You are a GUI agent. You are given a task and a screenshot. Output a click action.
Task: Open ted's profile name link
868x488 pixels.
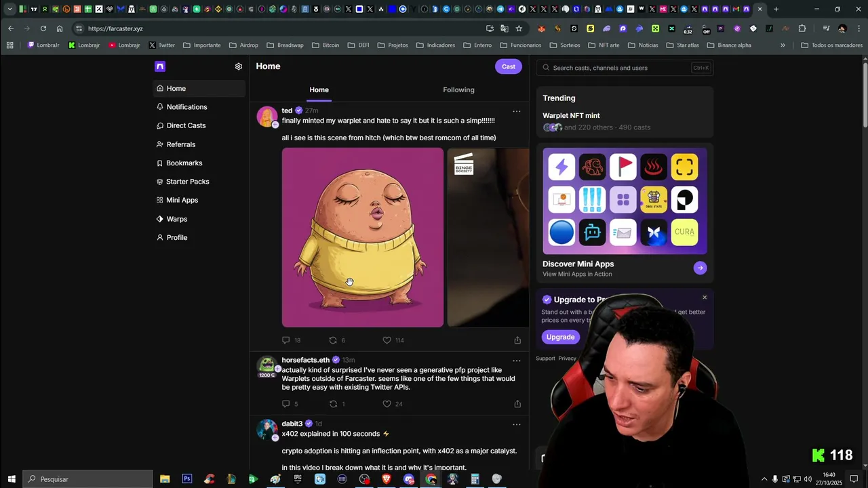coord(287,110)
